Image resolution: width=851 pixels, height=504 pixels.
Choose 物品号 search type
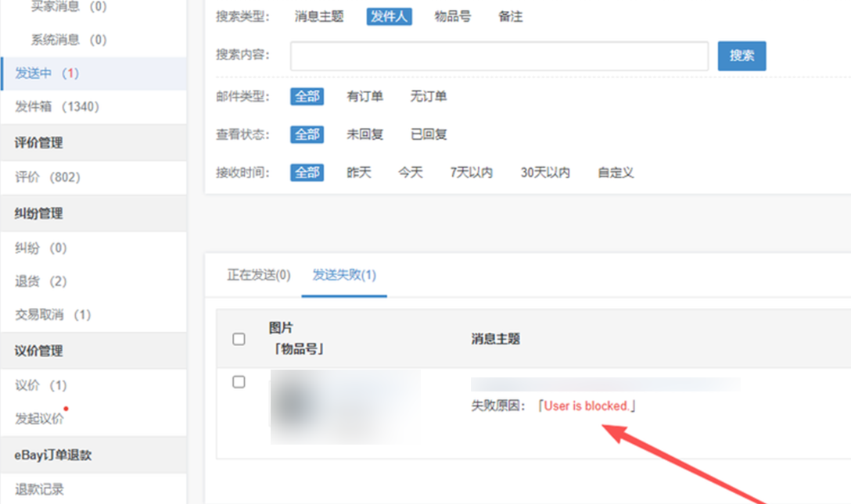click(x=453, y=16)
